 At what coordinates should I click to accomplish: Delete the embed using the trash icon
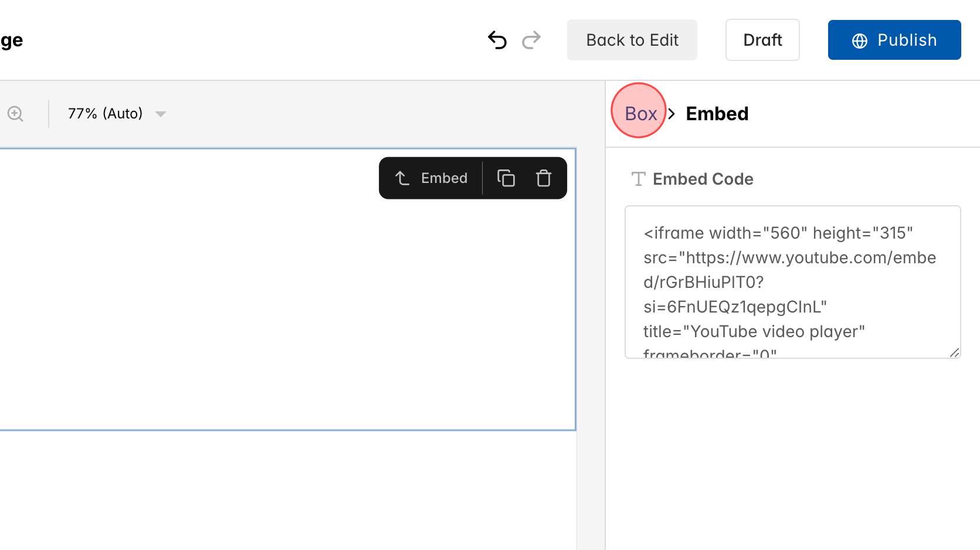(x=543, y=178)
